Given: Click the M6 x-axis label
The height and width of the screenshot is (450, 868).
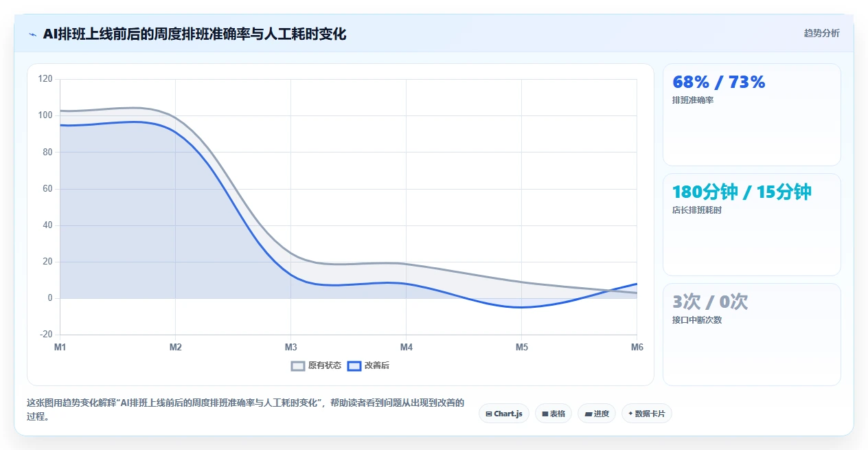Looking at the screenshot, I should point(637,348).
